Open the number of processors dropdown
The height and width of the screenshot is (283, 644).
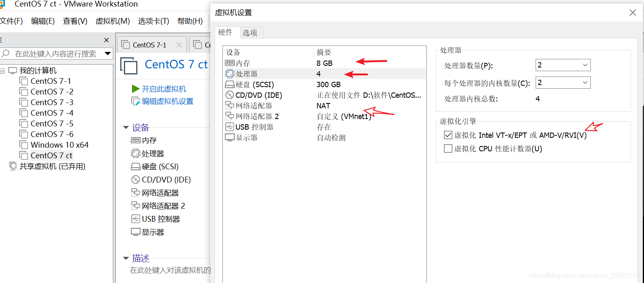[x=585, y=65]
